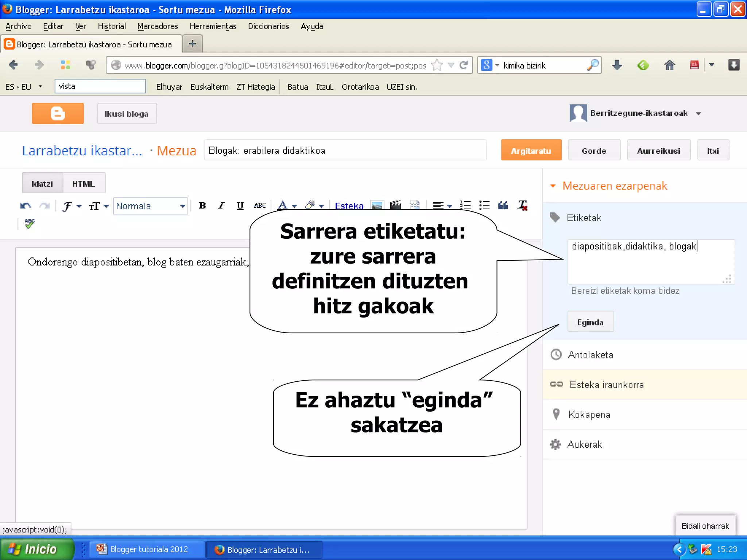Switch editor to HTML mode
This screenshot has width=747, height=560.
tap(84, 183)
